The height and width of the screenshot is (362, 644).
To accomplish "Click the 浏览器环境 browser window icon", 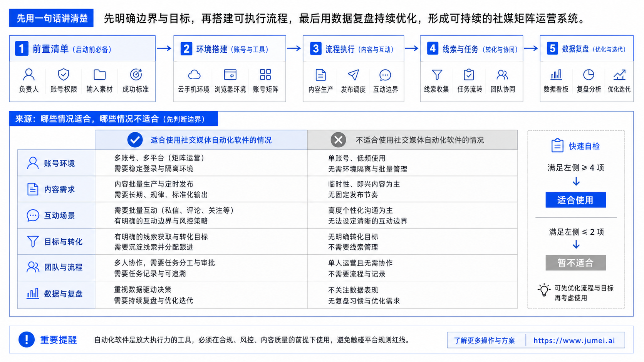I will [230, 74].
